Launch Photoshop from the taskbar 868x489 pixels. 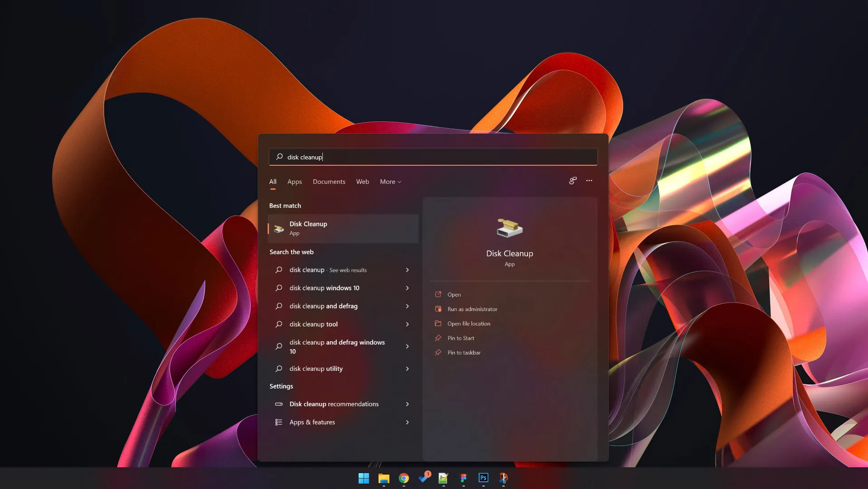(x=483, y=478)
